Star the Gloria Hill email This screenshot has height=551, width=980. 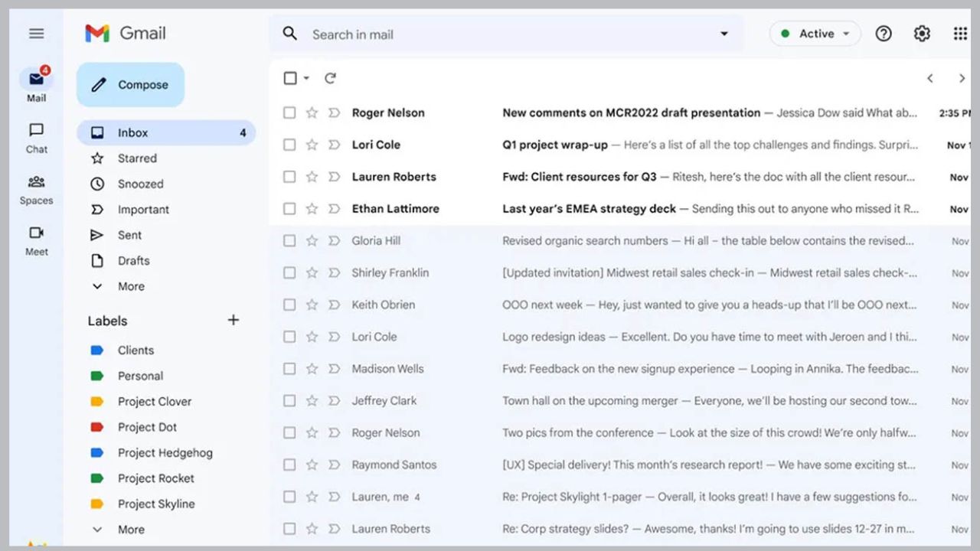(312, 241)
